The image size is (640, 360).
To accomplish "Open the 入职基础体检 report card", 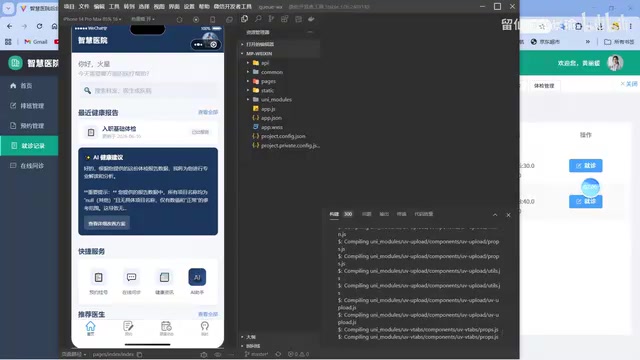I will (148, 132).
